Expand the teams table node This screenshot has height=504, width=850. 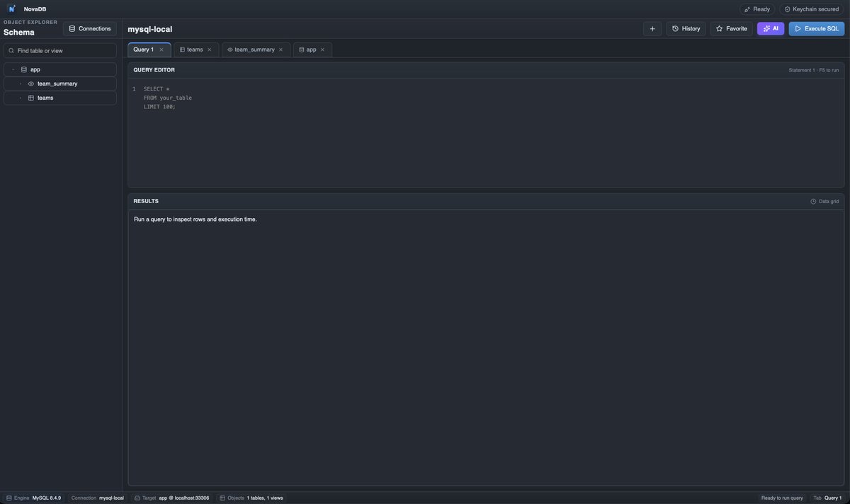[x=20, y=98]
